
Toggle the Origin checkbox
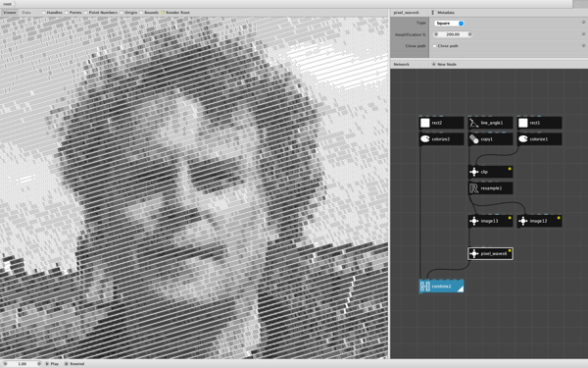pyautogui.click(x=122, y=13)
